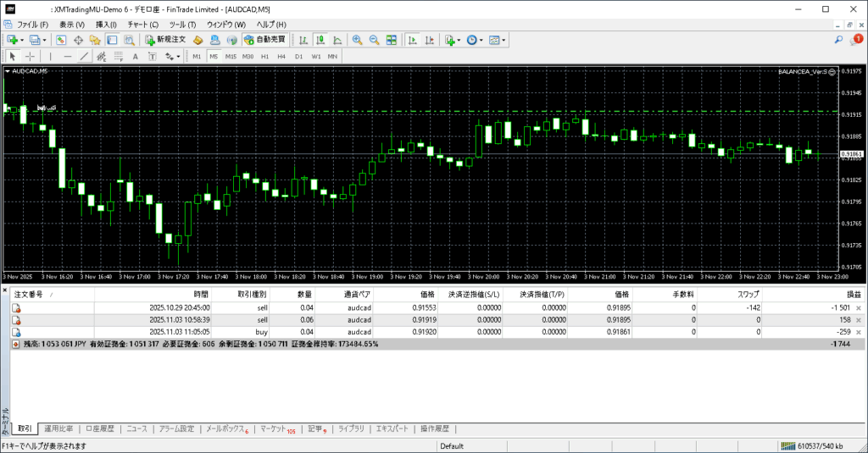The width and height of the screenshot is (868, 453).
Task: Select the horizontal line drawing tool
Action: pyautogui.click(x=67, y=56)
